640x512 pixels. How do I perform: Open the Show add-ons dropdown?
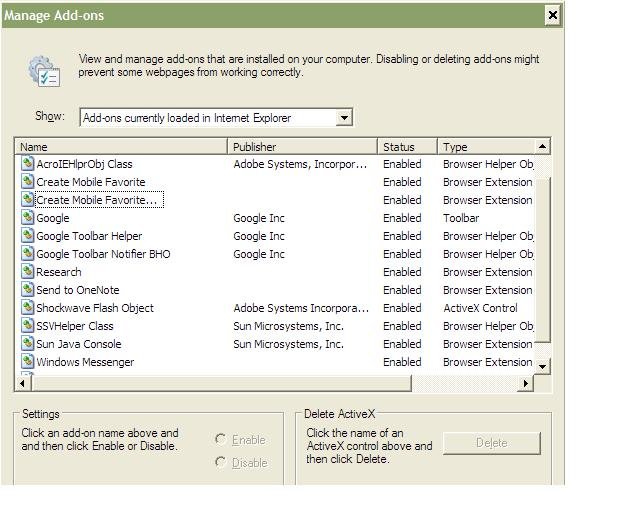(x=344, y=118)
